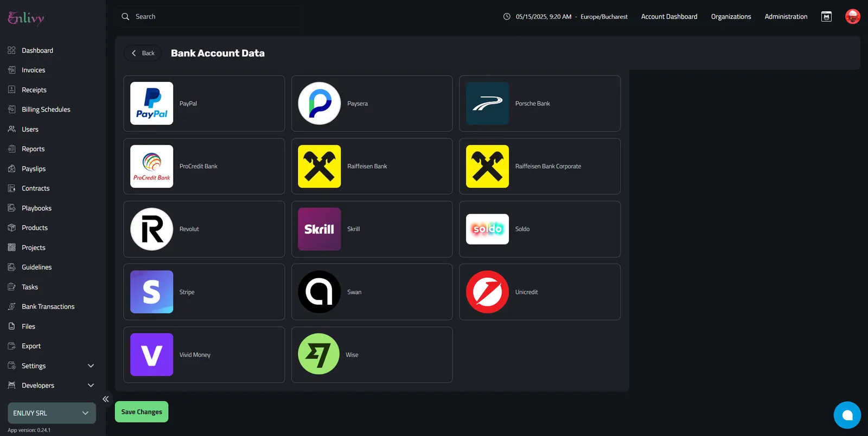The height and width of the screenshot is (436, 868).
Task: Click the Contracts sidebar icon
Action: tap(11, 188)
